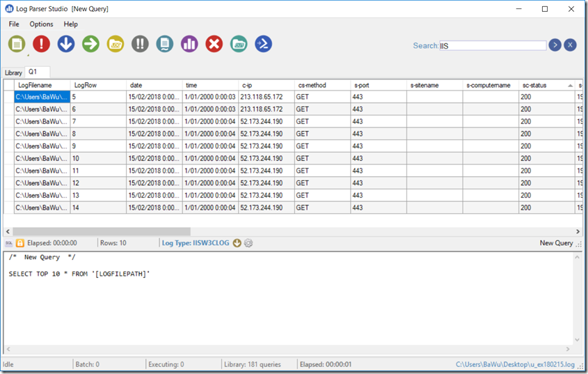Image resolution: width=588 pixels, height=374 pixels.
Task: Click the Log Parser Studio title icon
Action: pyautogui.click(x=9, y=8)
